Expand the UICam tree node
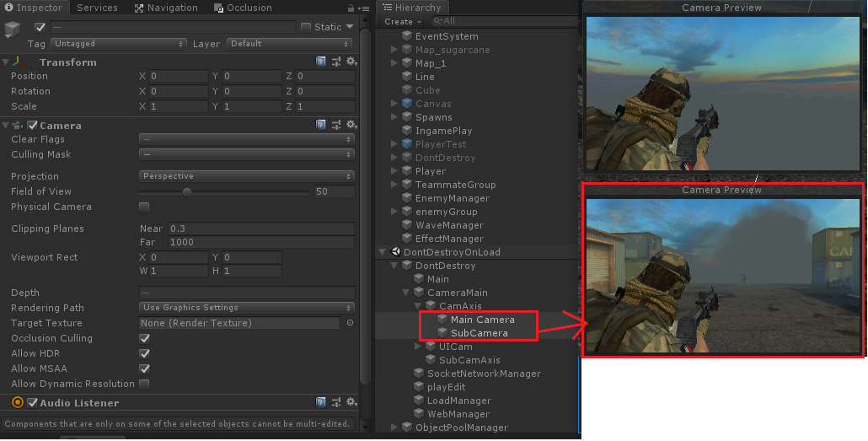The image size is (868, 441). point(418,347)
